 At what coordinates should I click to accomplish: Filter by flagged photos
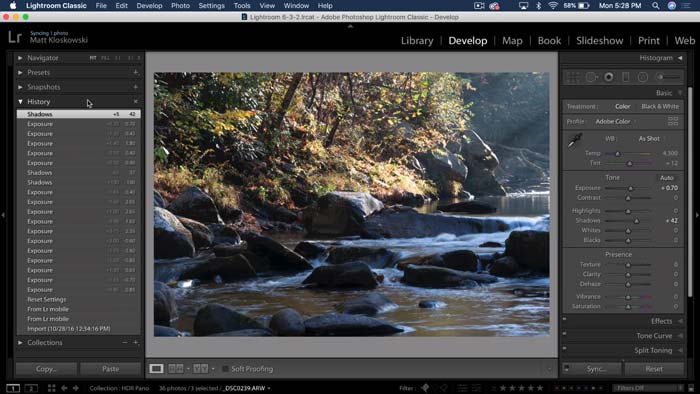click(x=425, y=388)
